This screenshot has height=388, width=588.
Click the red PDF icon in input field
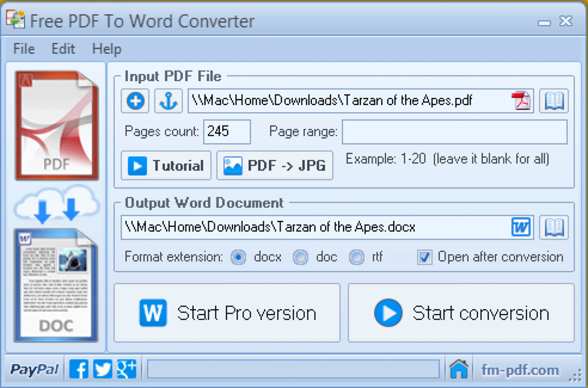[x=521, y=101]
